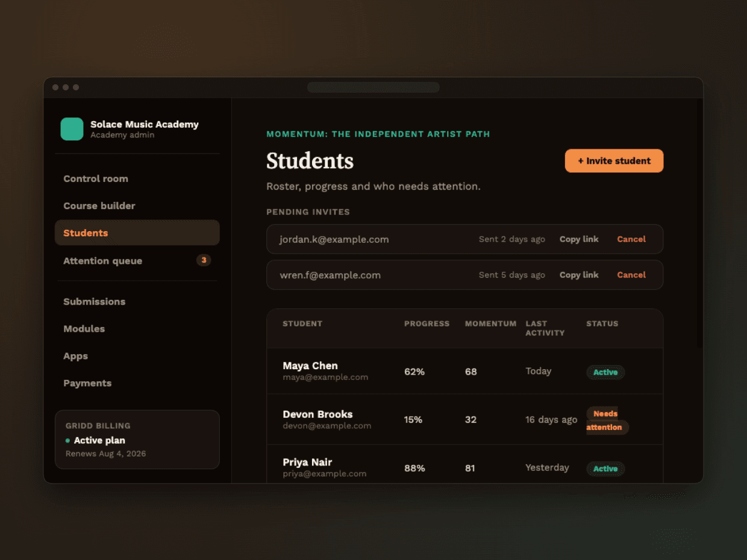Click the jordan.k@example.com email text
Image resolution: width=747 pixels, height=560 pixels.
click(x=334, y=239)
